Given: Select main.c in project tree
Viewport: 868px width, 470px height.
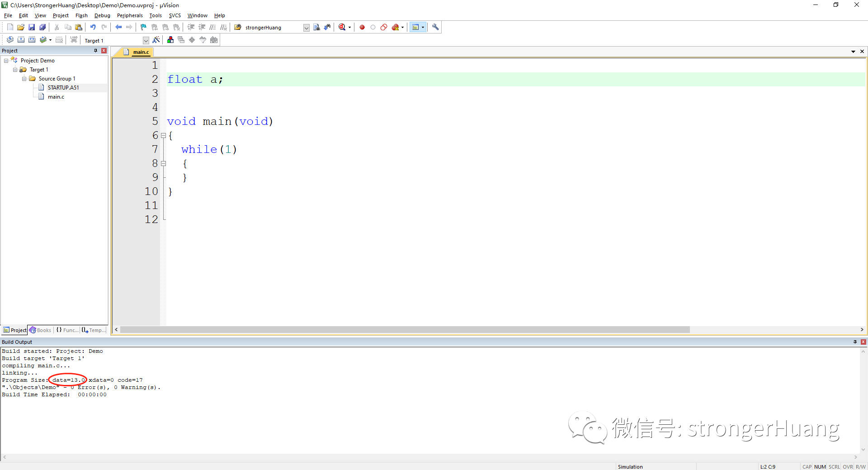Looking at the screenshot, I should [56, 97].
